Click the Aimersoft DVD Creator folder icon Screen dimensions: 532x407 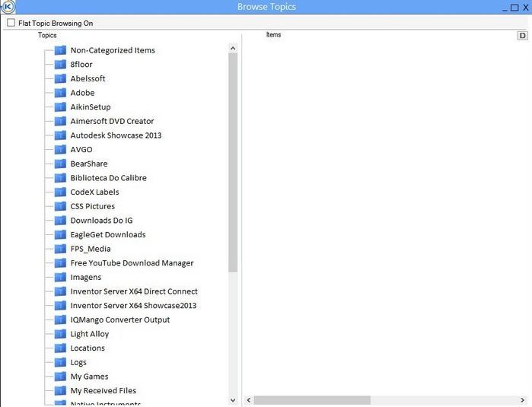60,121
